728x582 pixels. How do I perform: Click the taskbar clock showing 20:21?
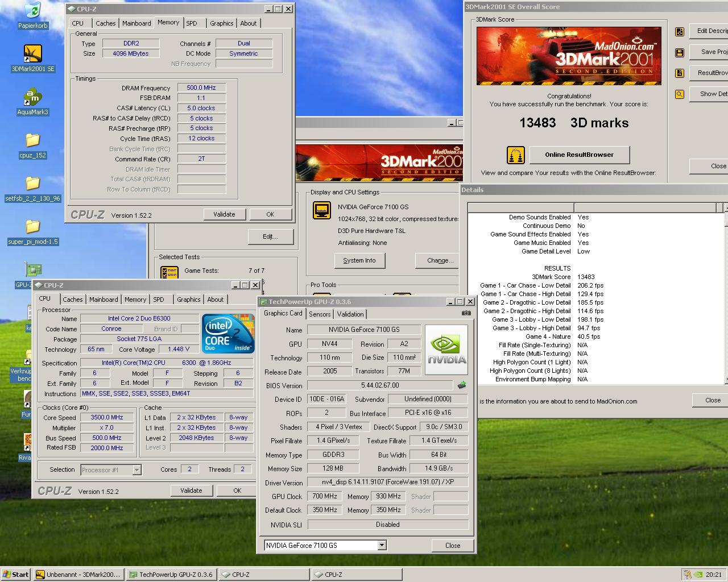[x=714, y=575]
